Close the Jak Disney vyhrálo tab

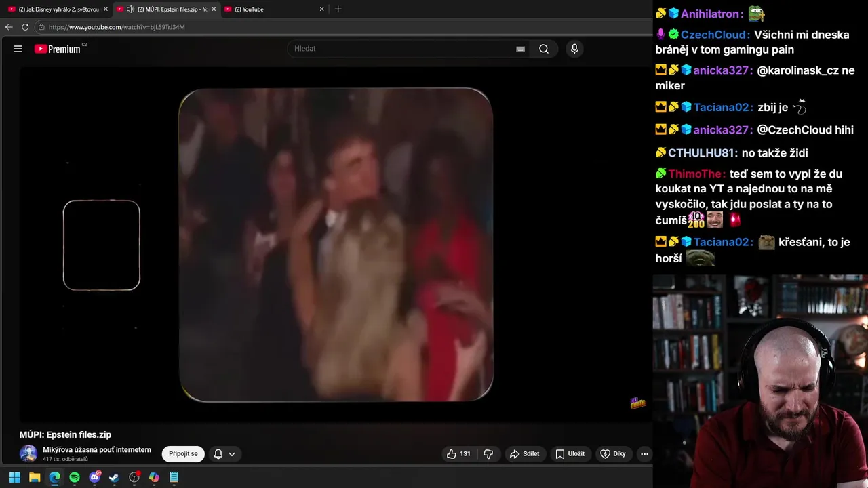[105, 9]
